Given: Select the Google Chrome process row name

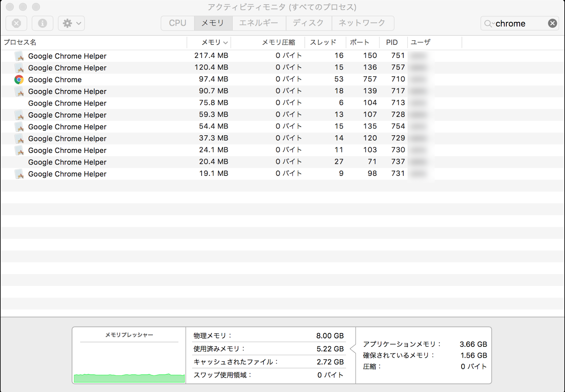Looking at the screenshot, I should [55, 80].
